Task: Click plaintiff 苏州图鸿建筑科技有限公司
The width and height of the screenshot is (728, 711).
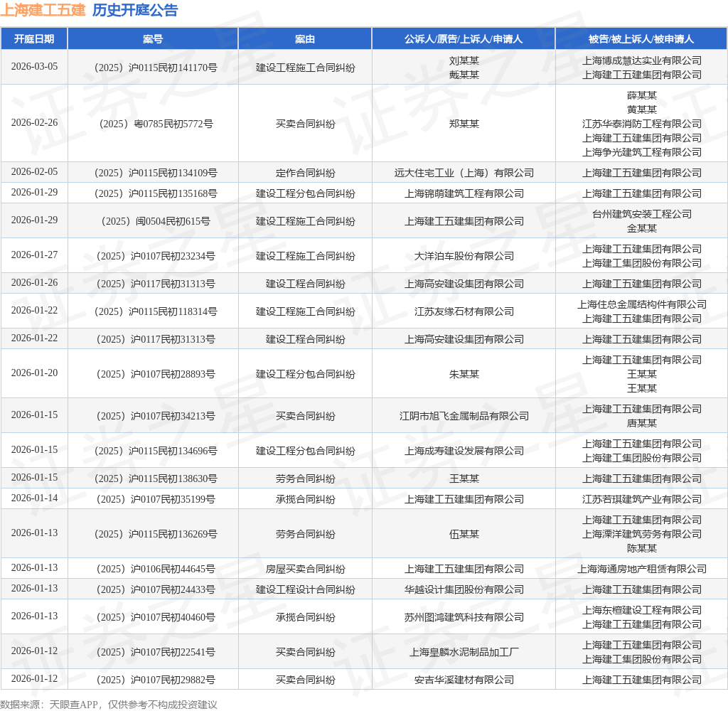Action: [464, 618]
